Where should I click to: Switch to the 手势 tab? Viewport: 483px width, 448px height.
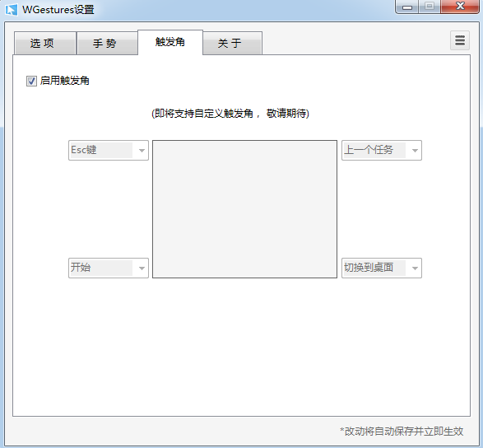click(x=107, y=43)
